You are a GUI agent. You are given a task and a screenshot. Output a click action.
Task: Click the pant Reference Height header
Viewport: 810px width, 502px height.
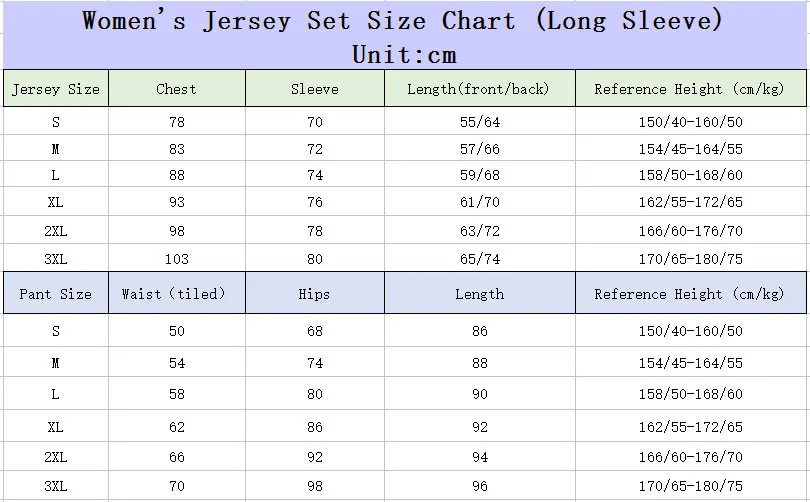point(690,293)
